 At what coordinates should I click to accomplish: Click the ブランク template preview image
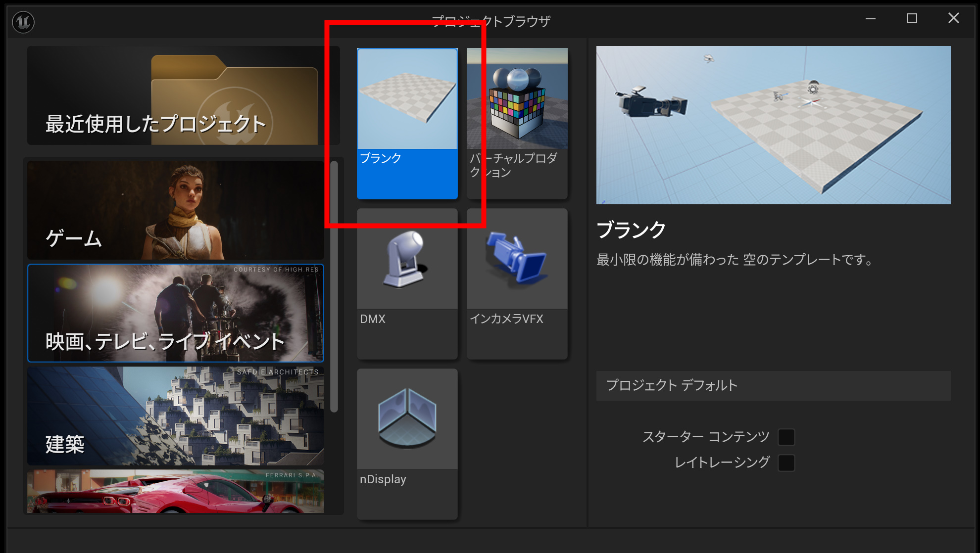coord(773,125)
